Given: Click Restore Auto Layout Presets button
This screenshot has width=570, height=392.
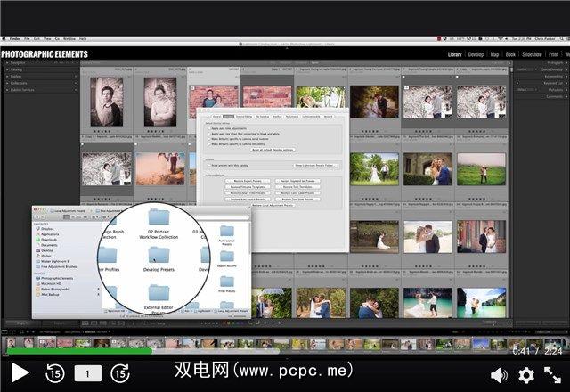Looking at the screenshot, I should point(248,200).
